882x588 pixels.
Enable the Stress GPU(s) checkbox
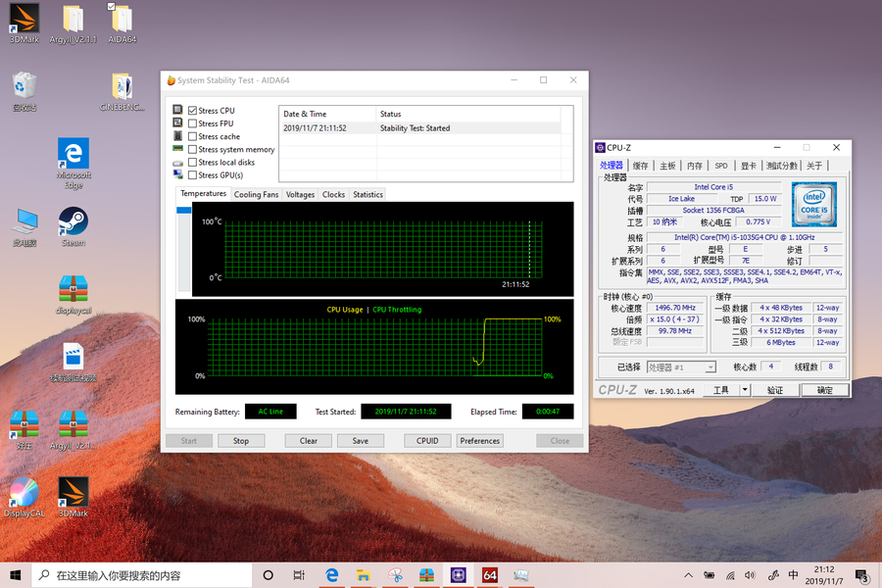(192, 175)
